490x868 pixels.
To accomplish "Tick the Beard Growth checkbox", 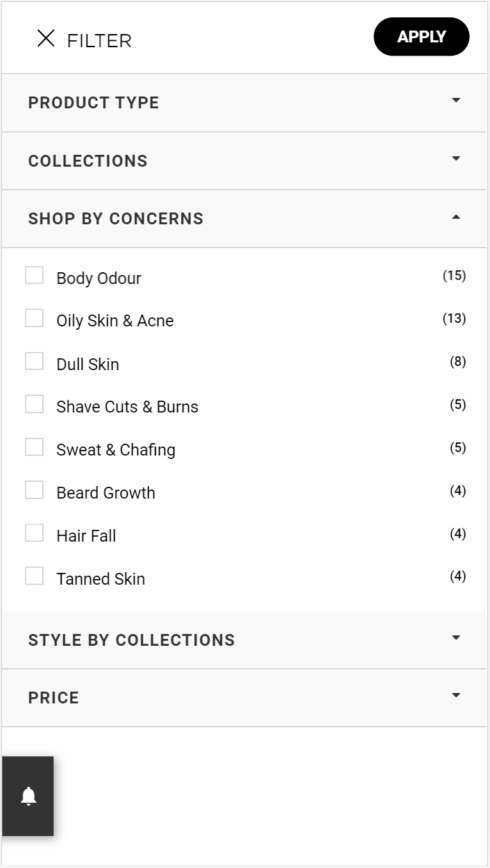I will coord(34,490).
